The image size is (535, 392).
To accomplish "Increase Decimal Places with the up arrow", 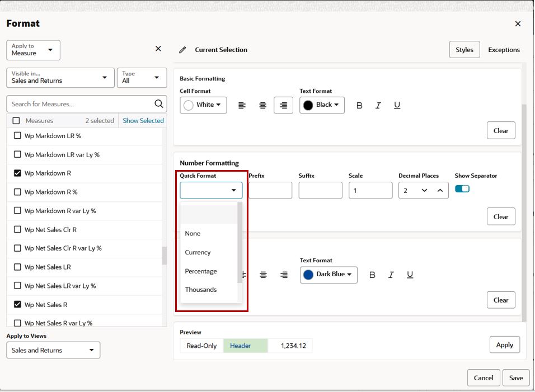I will pos(440,191).
